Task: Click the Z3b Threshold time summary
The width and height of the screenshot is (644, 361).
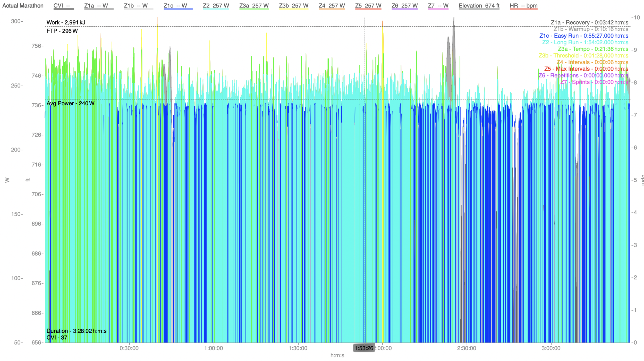Action: tap(583, 56)
